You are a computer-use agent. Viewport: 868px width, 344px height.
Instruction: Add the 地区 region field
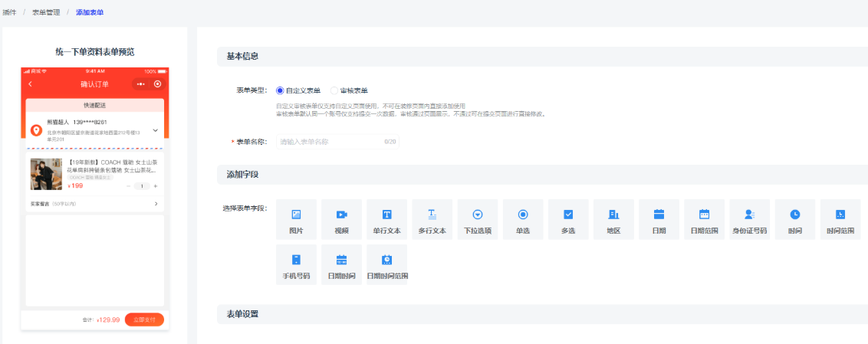coord(613,219)
